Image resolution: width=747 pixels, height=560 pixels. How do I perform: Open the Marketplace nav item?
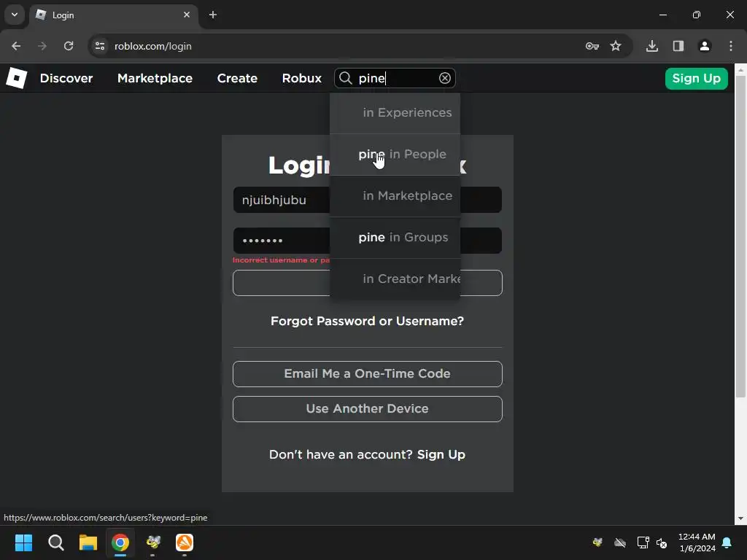pyautogui.click(x=155, y=78)
